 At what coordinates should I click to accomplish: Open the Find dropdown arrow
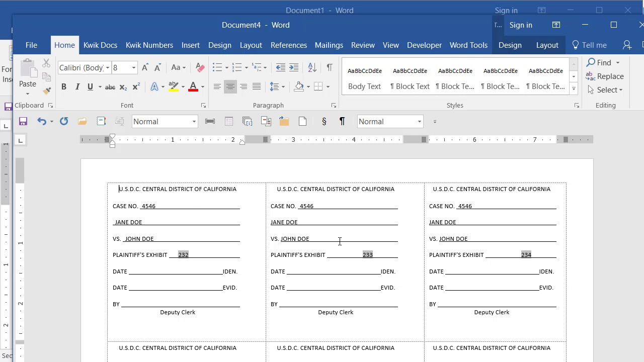[x=617, y=63]
